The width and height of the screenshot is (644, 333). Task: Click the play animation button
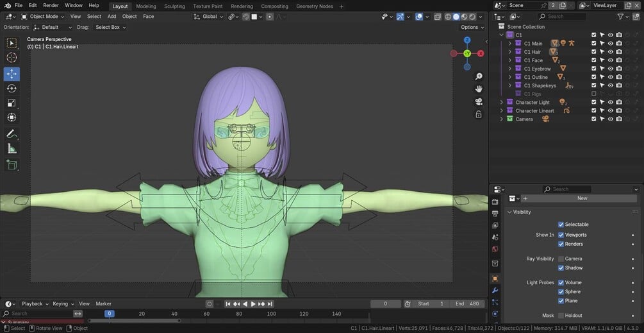(253, 304)
